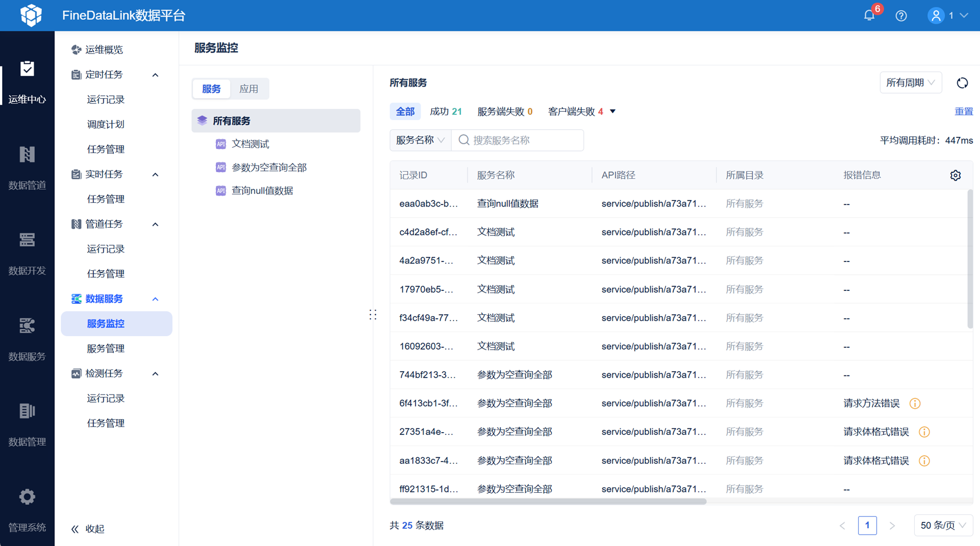Filter by 客户端失败 4 status
This screenshot has height=546, width=980.
point(575,111)
